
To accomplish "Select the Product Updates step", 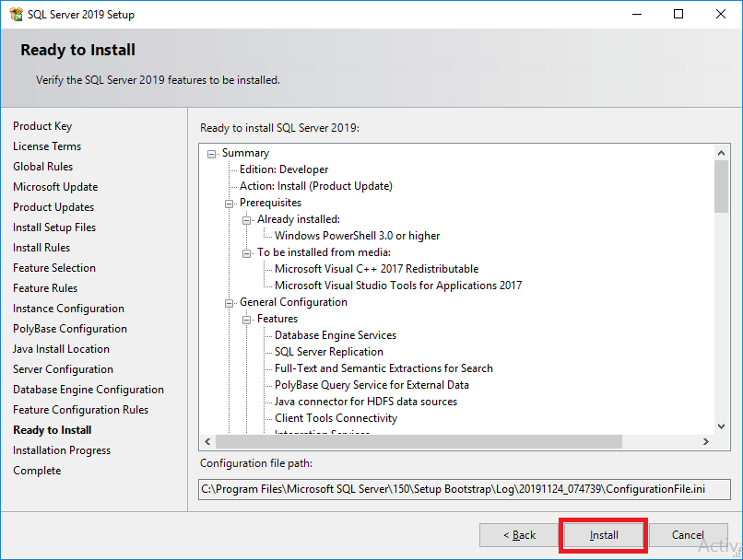I will click(53, 207).
